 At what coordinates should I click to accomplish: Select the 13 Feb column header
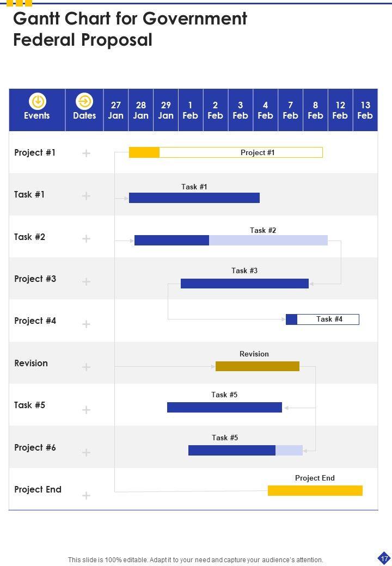tap(365, 110)
